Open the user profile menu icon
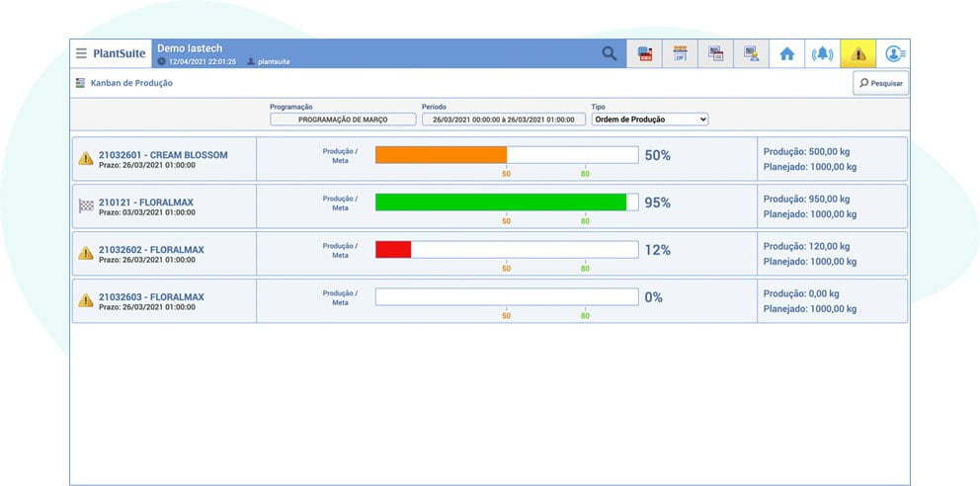The height and width of the screenshot is (486, 980). (x=894, y=53)
